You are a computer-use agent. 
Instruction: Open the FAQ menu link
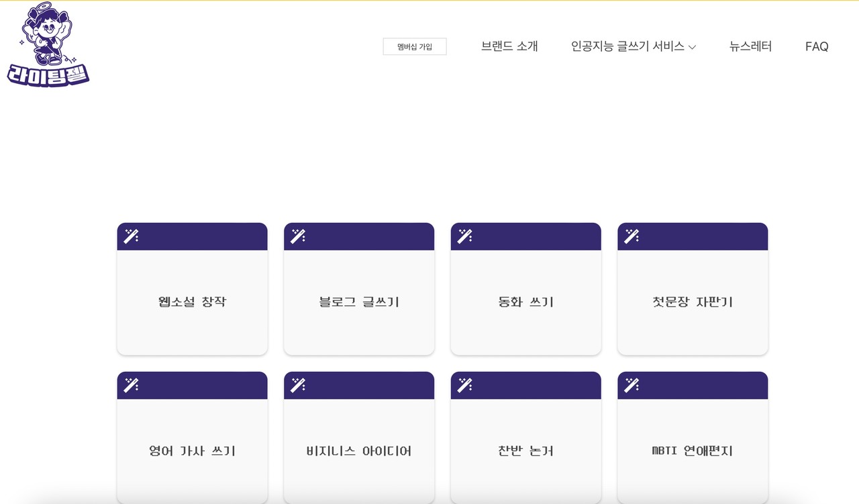[x=817, y=46]
